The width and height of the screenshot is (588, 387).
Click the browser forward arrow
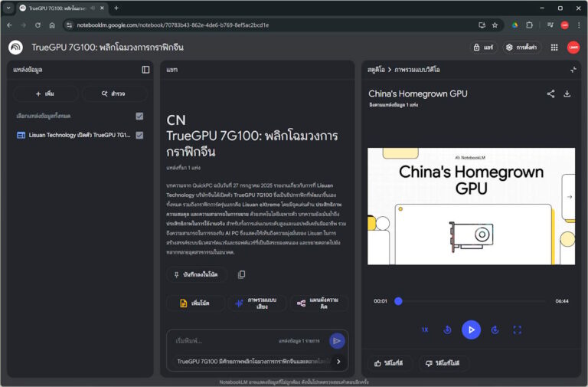tap(24, 25)
